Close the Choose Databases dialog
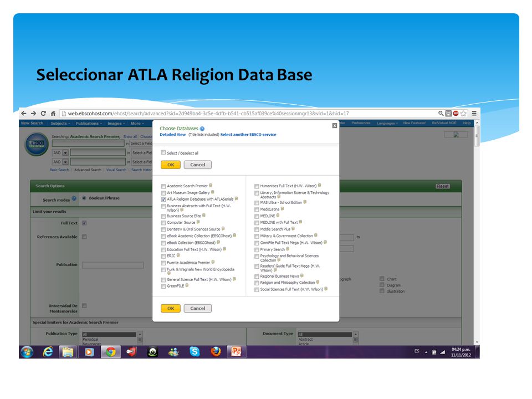The image size is (532, 399). 335,126
